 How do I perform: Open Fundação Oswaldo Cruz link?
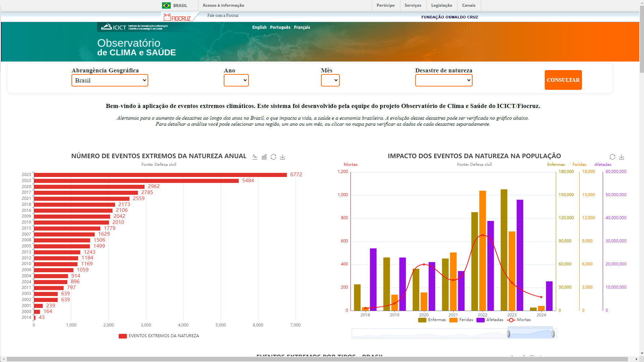450,17
